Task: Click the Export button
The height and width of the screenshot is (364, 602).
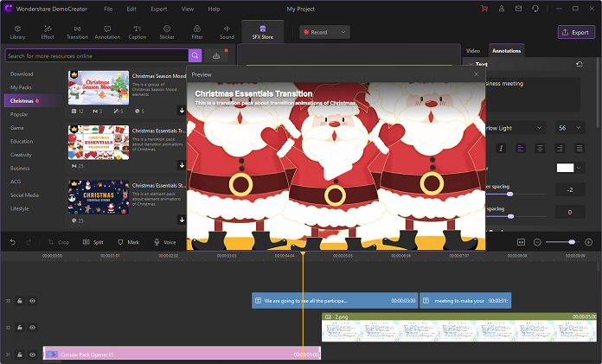Action: tap(576, 32)
